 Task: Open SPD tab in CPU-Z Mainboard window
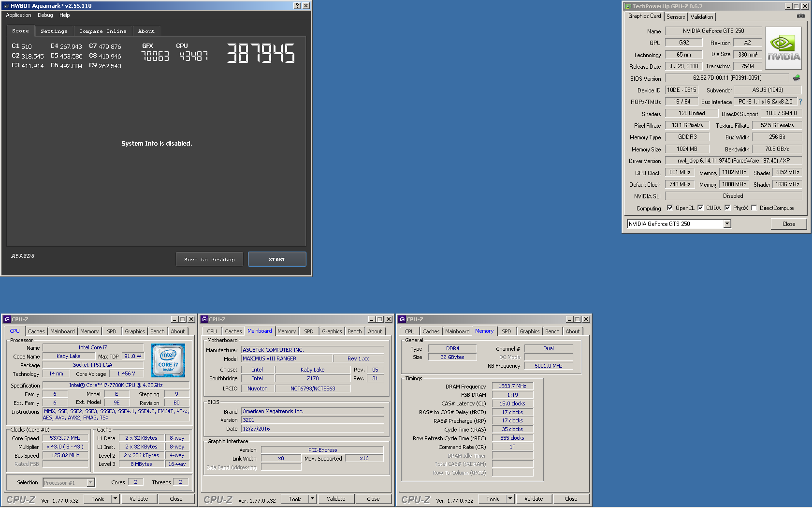pos(309,331)
